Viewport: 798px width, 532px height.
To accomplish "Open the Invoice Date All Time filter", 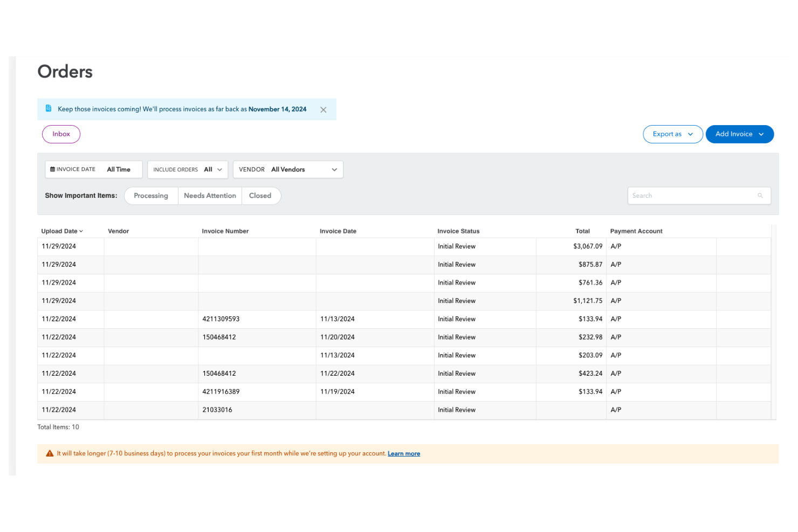I will coord(93,169).
